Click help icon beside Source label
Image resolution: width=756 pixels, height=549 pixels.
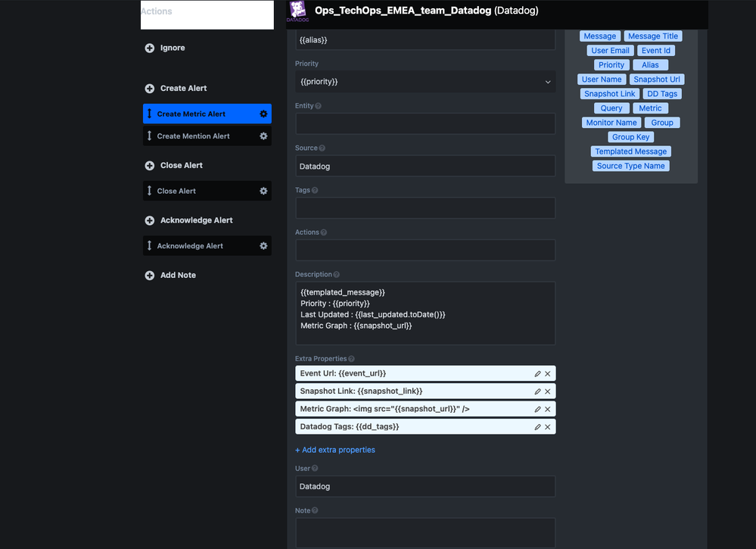[322, 148]
